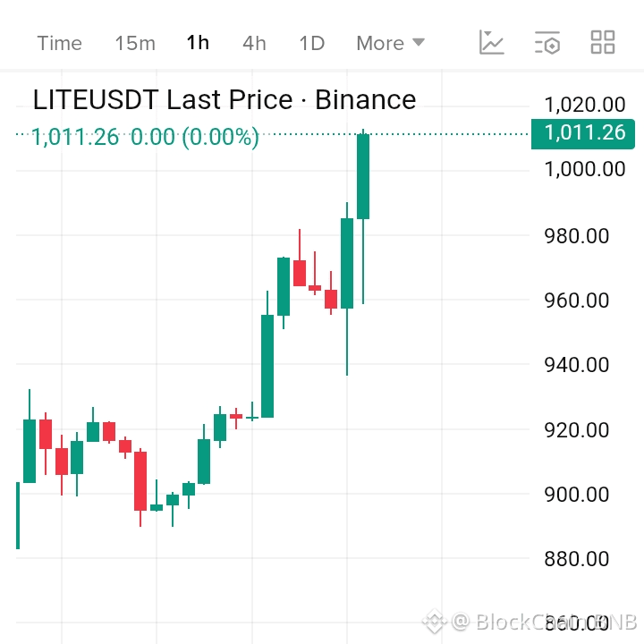Switch to the 1D interval
The image size is (644, 644).
[x=312, y=43]
